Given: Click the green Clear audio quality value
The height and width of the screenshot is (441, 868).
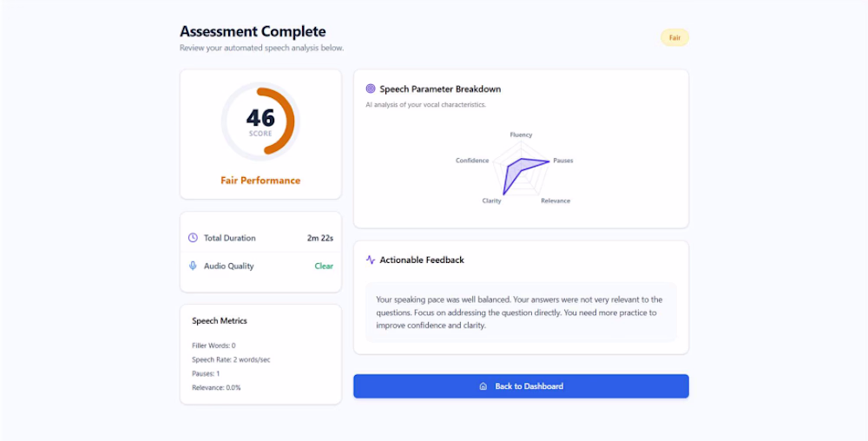Looking at the screenshot, I should coord(324,266).
